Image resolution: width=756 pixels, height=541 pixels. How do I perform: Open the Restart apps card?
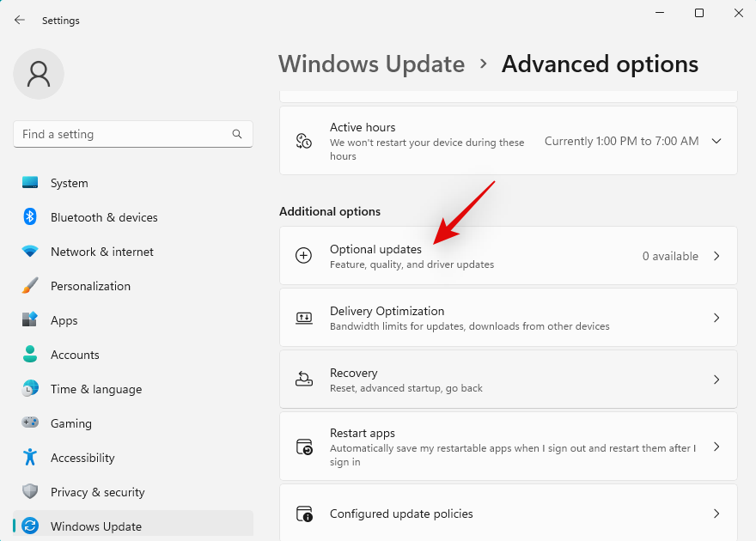[x=509, y=446]
